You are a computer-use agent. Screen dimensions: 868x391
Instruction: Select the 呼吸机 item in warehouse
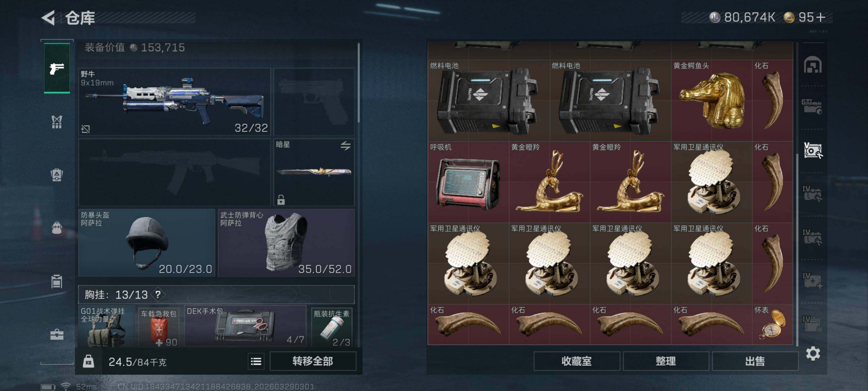click(x=468, y=182)
